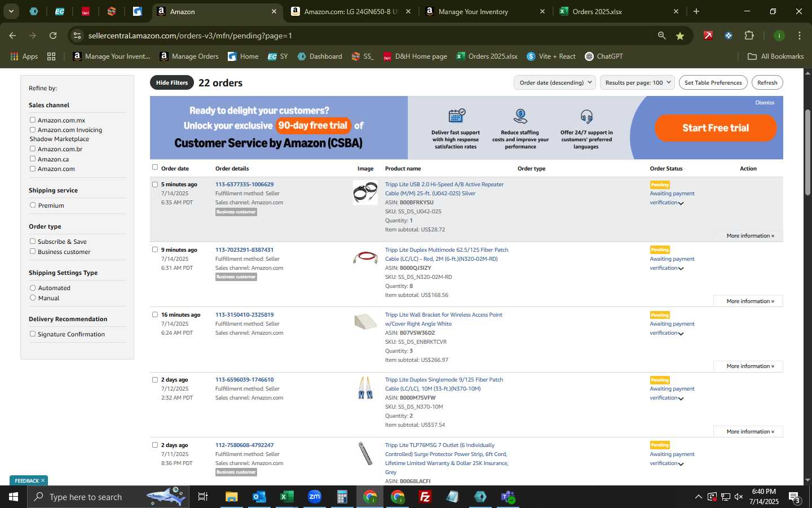Click the browser reload page icon
This screenshot has height=508, width=812.
pyautogui.click(x=53, y=36)
